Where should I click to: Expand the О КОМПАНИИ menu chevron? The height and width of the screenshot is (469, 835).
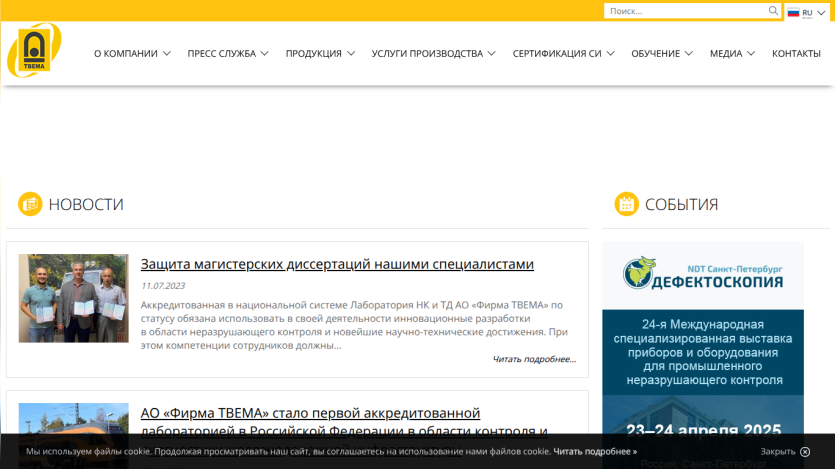tap(167, 53)
